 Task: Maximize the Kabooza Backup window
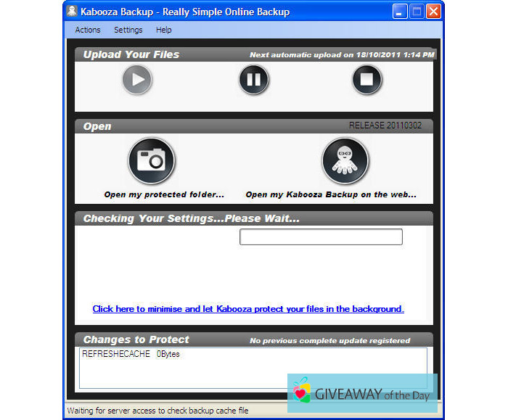417,12
